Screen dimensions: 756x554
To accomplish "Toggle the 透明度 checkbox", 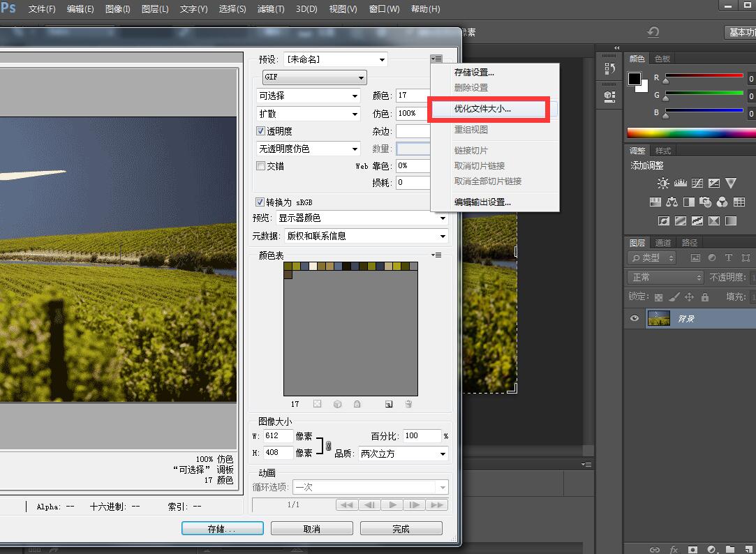I will tap(261, 130).
